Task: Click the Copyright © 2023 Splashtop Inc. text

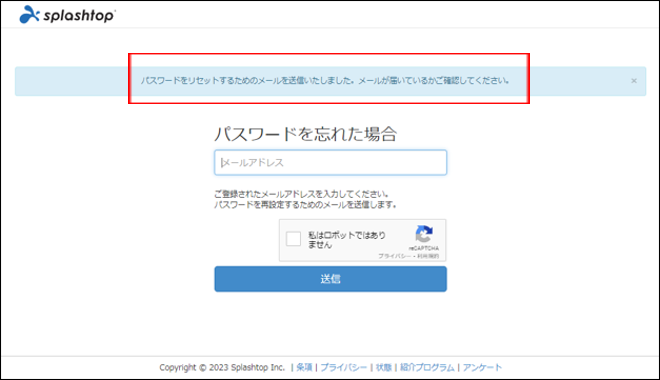Action: (222, 367)
